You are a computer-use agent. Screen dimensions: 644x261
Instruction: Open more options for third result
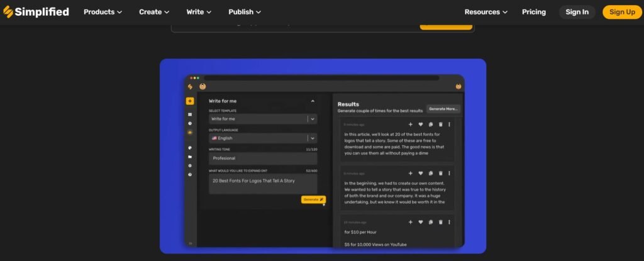[x=449, y=222]
